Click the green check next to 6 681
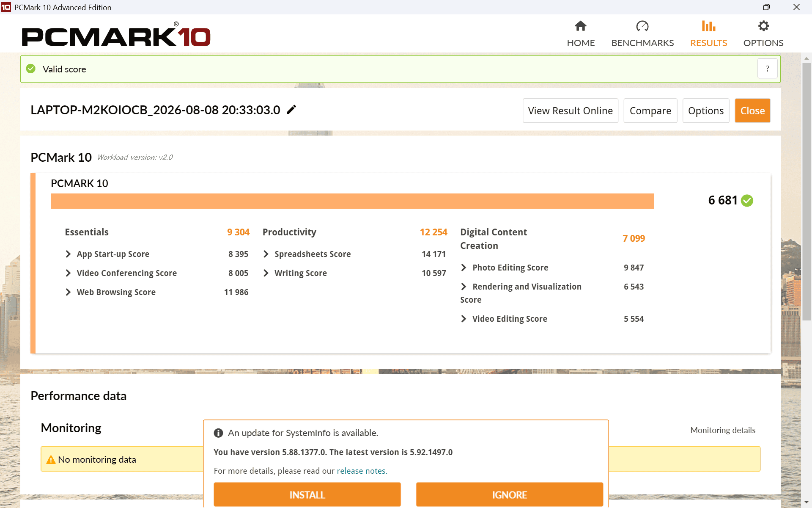This screenshot has height=508, width=812. tap(747, 200)
